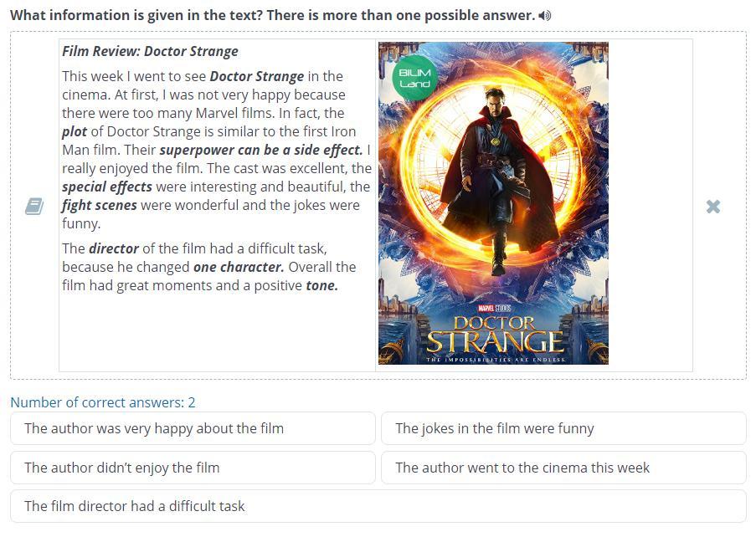Click the Doctor Strange title on poster

495,335
